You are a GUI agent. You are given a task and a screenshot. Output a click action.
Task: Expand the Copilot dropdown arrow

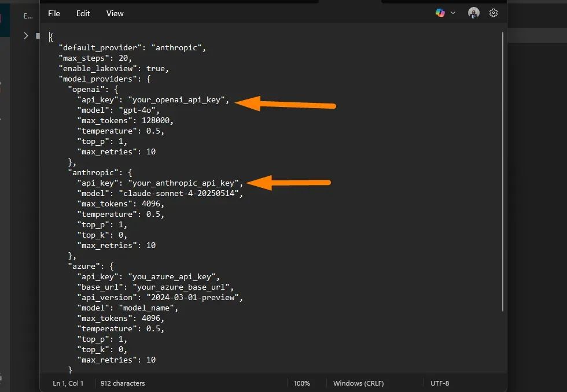453,13
